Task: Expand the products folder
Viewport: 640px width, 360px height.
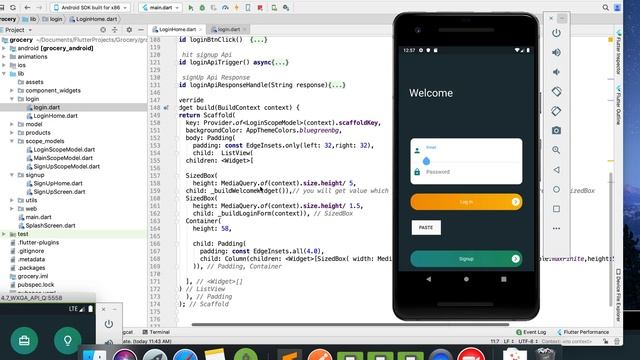Action: tap(12, 133)
